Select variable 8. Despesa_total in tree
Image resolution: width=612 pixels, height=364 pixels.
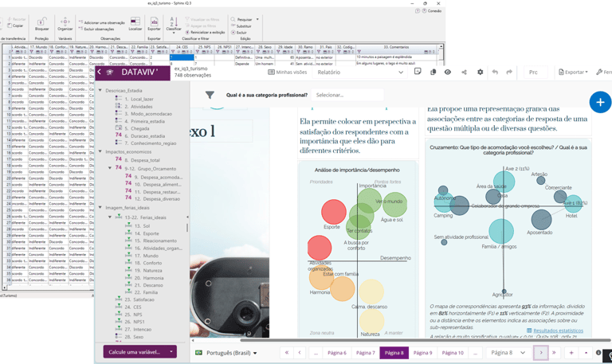pos(142,160)
